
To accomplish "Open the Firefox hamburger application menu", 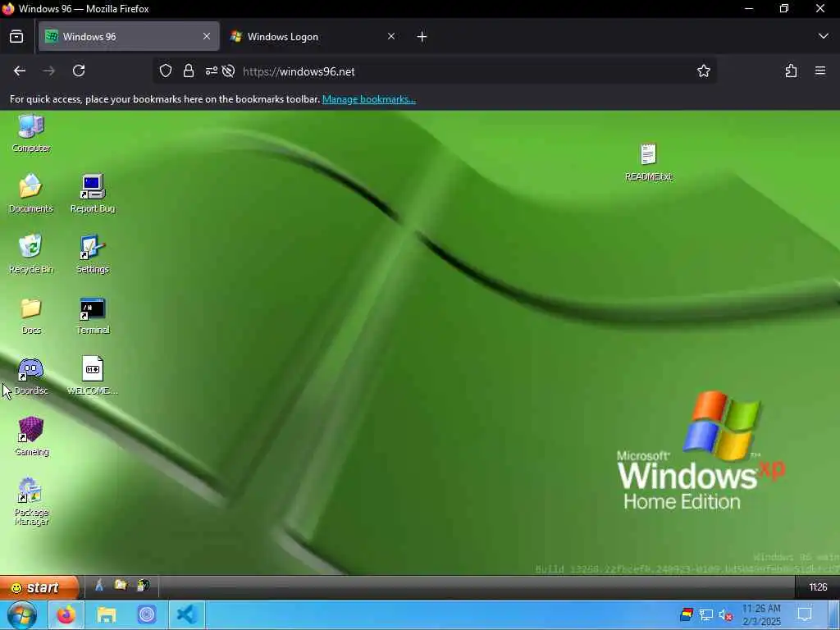I will 820,71.
